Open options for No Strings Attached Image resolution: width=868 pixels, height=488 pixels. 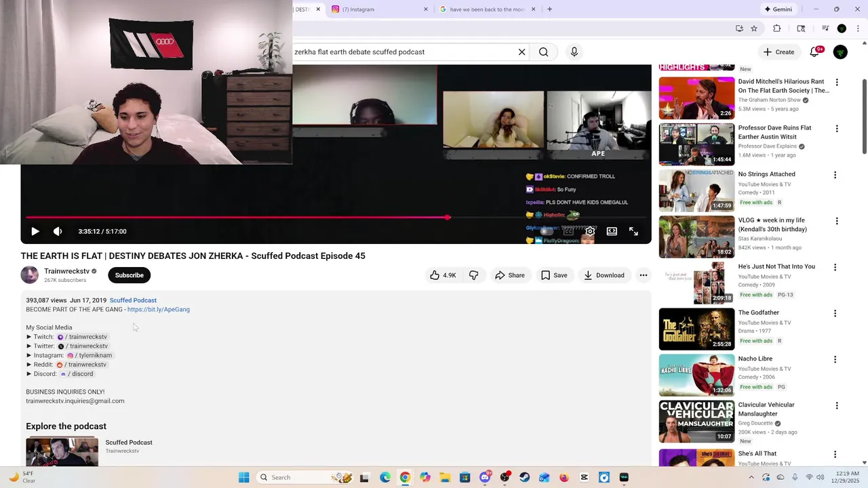point(835,175)
